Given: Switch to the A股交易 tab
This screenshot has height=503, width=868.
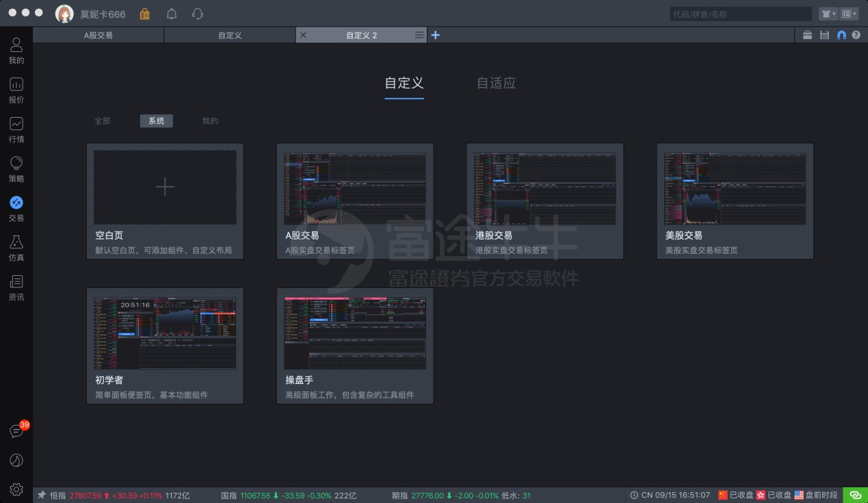Looking at the screenshot, I should click(x=98, y=35).
